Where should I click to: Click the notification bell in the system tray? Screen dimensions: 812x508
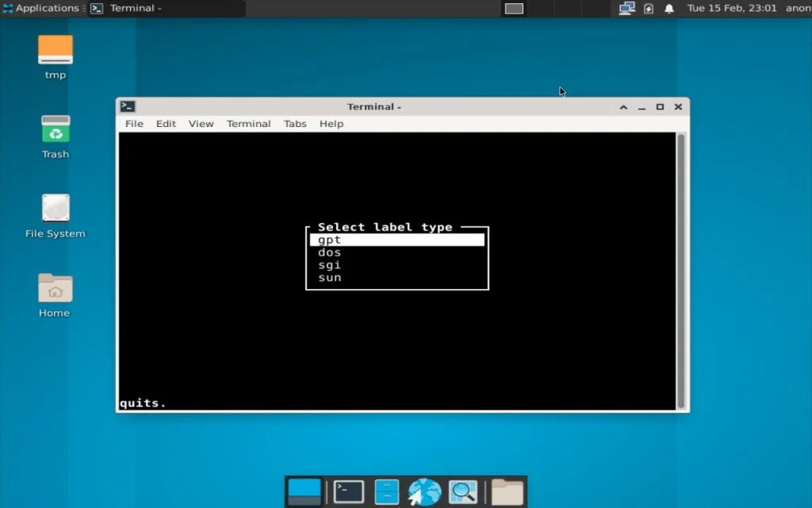tap(668, 8)
